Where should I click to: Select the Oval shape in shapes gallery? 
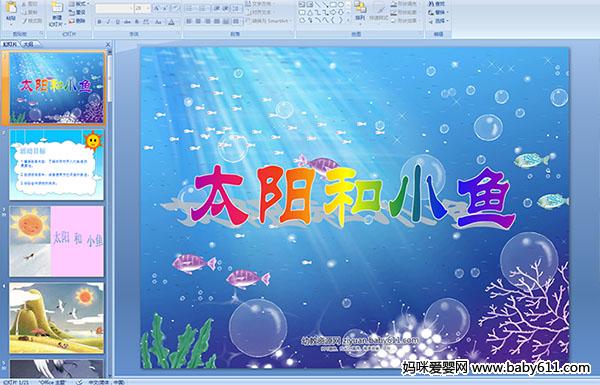click(341, 5)
